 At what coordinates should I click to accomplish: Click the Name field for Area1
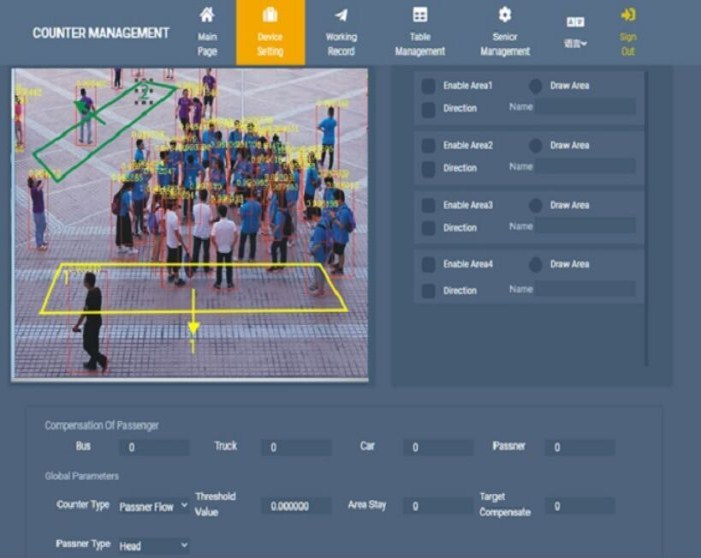point(584,107)
